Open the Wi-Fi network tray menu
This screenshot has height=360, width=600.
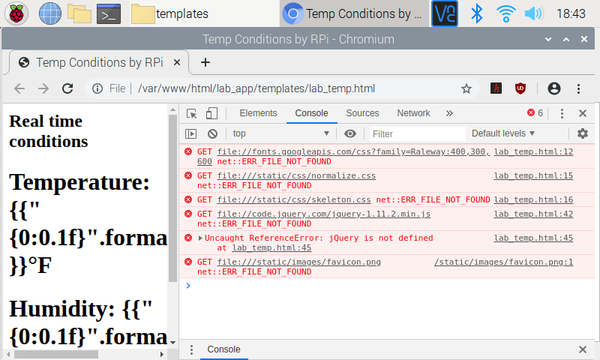coord(505,14)
